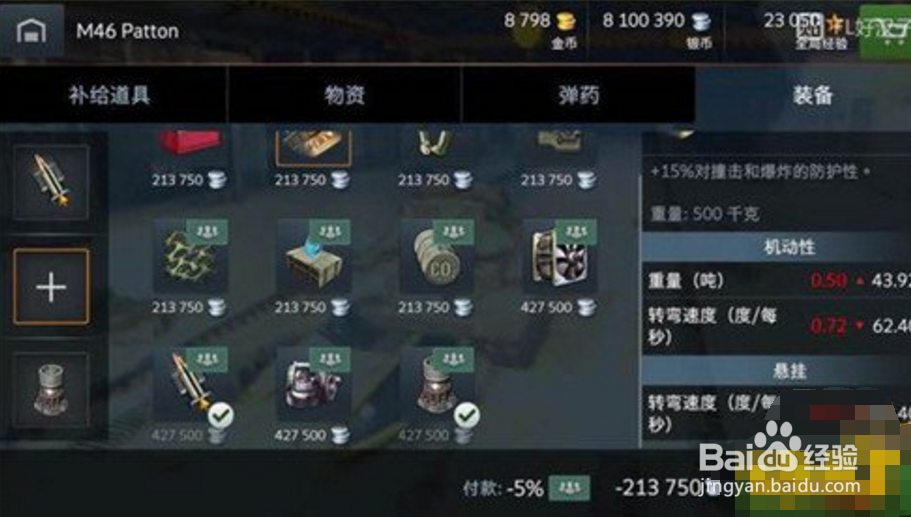The height and width of the screenshot is (517, 911).
Task: Add equipment to empty plus slot
Action: click(x=51, y=286)
